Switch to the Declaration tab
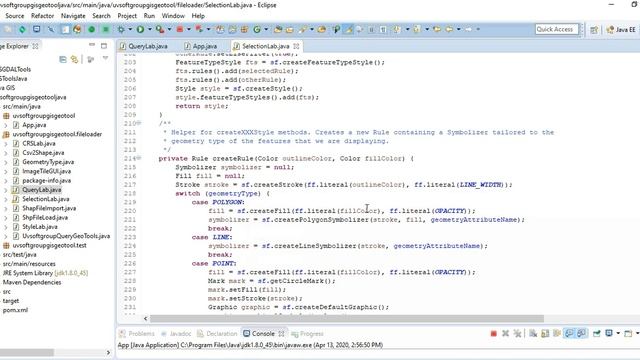 point(217,333)
